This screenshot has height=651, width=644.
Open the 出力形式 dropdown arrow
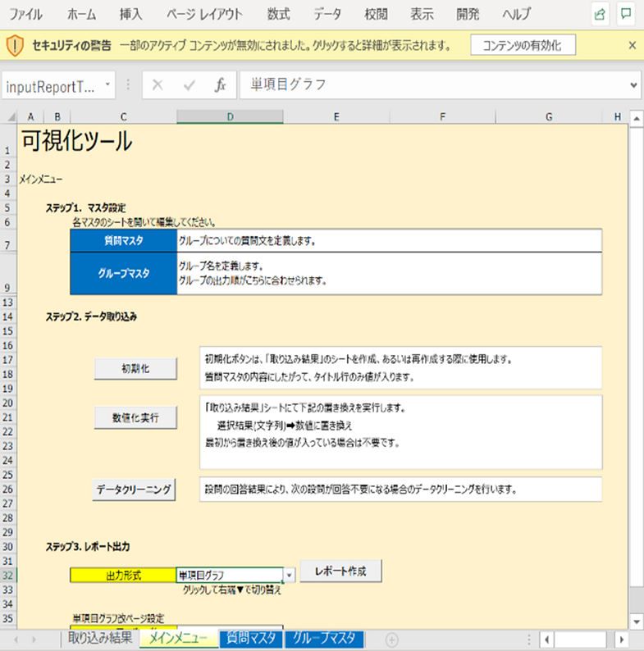pyautogui.click(x=289, y=576)
